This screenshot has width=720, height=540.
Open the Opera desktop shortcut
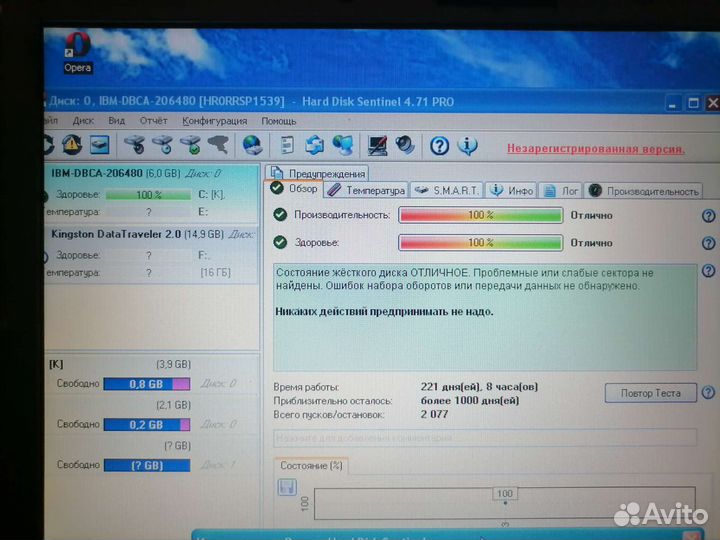(x=78, y=51)
